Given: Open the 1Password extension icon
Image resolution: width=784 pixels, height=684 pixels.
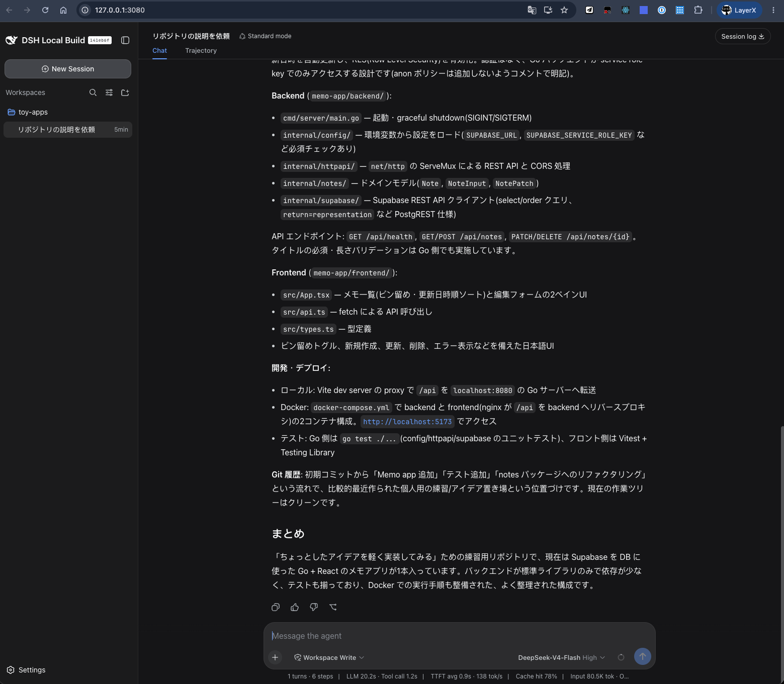Looking at the screenshot, I should point(662,10).
